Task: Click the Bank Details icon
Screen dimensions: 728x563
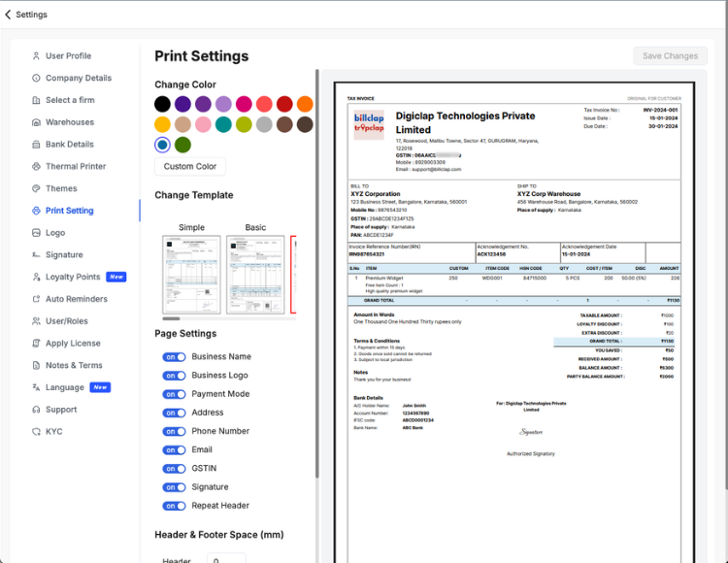Action: click(36, 145)
